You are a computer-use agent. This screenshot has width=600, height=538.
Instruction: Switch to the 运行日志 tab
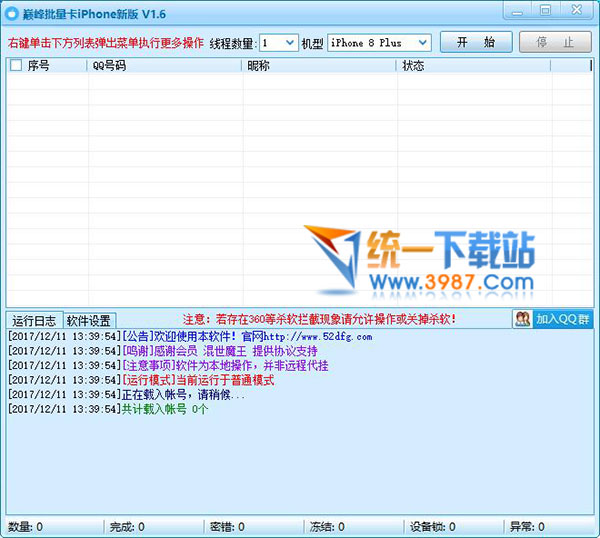pos(34,320)
